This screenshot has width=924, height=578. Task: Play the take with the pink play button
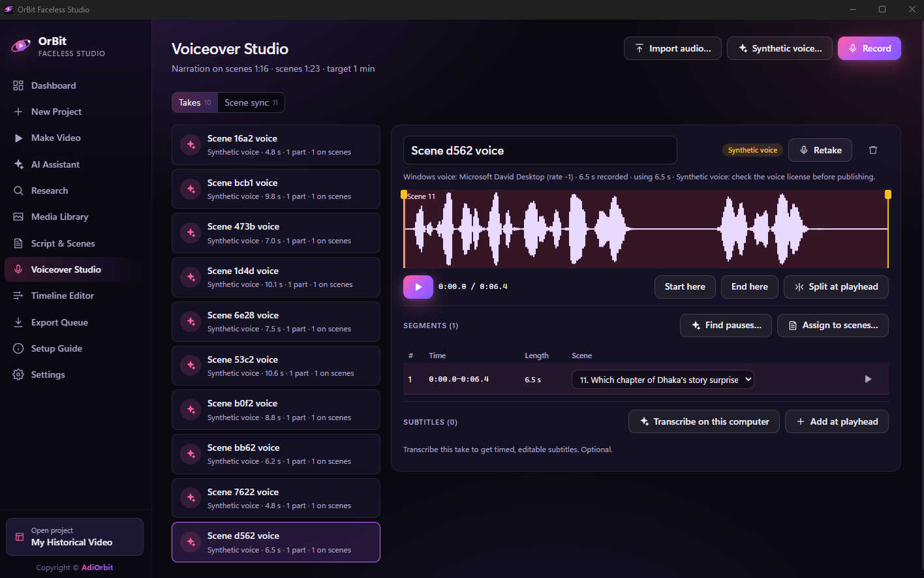click(x=418, y=287)
